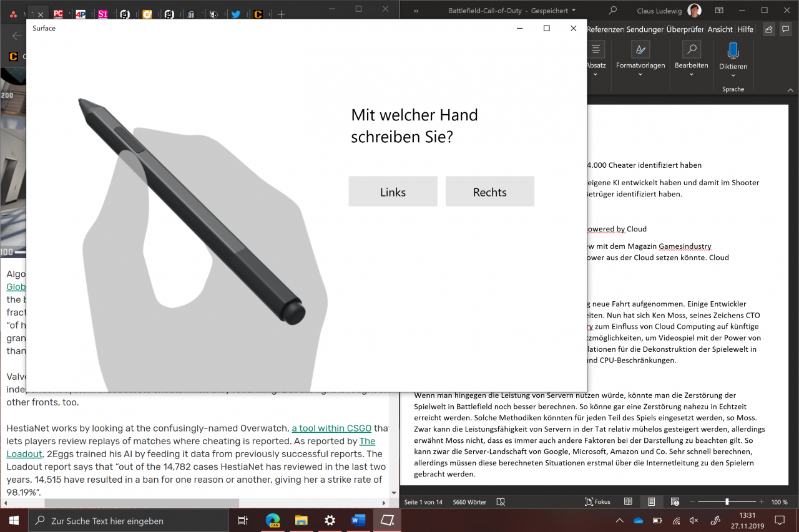Go back in the browser
Image resolution: width=799 pixels, height=532 pixels.
pyautogui.click(x=17, y=36)
